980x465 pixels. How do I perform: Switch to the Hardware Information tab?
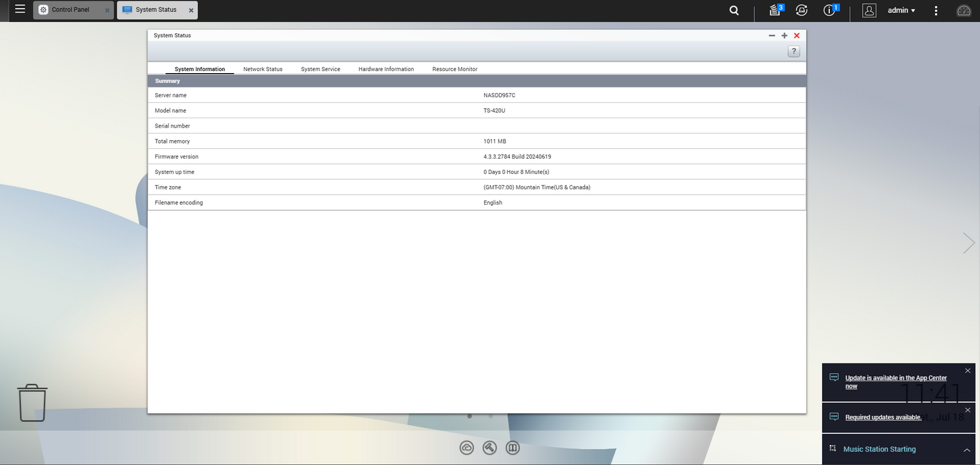pos(386,69)
